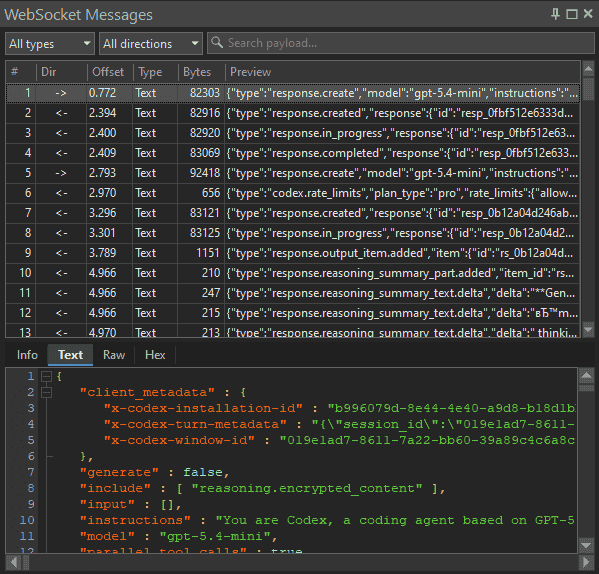
Task: Click the "x-codex-window-id" key
Action: point(179,440)
